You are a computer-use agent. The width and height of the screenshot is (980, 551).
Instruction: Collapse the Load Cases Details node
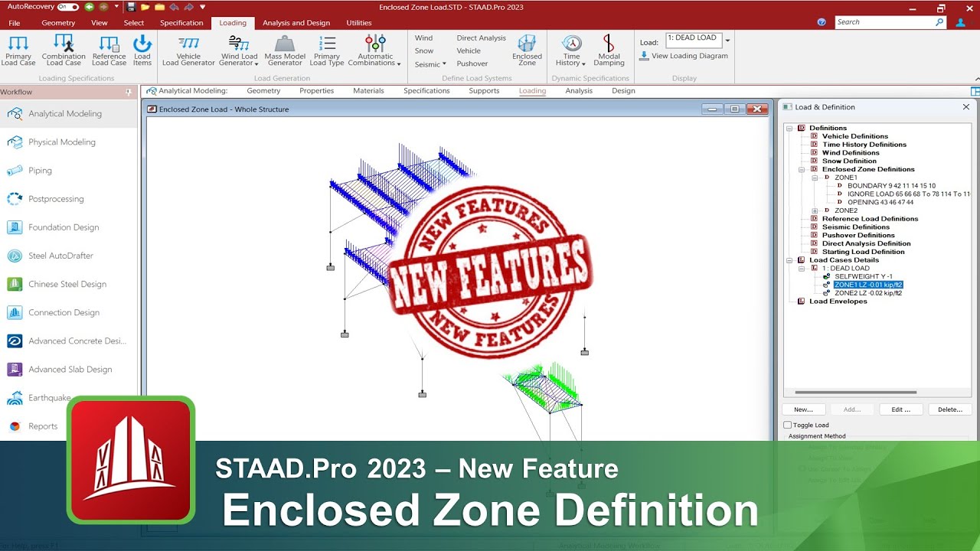pos(791,260)
